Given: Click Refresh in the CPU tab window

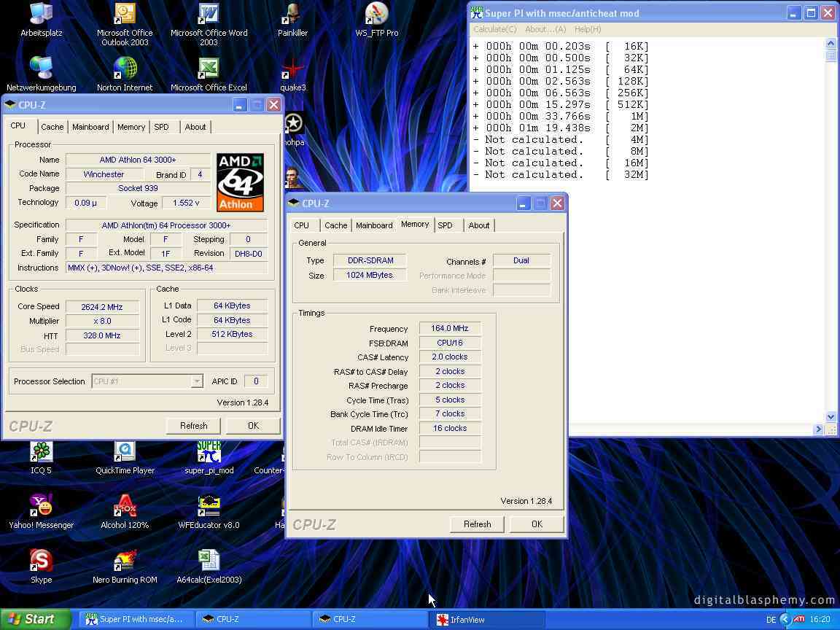Looking at the screenshot, I should coord(193,426).
